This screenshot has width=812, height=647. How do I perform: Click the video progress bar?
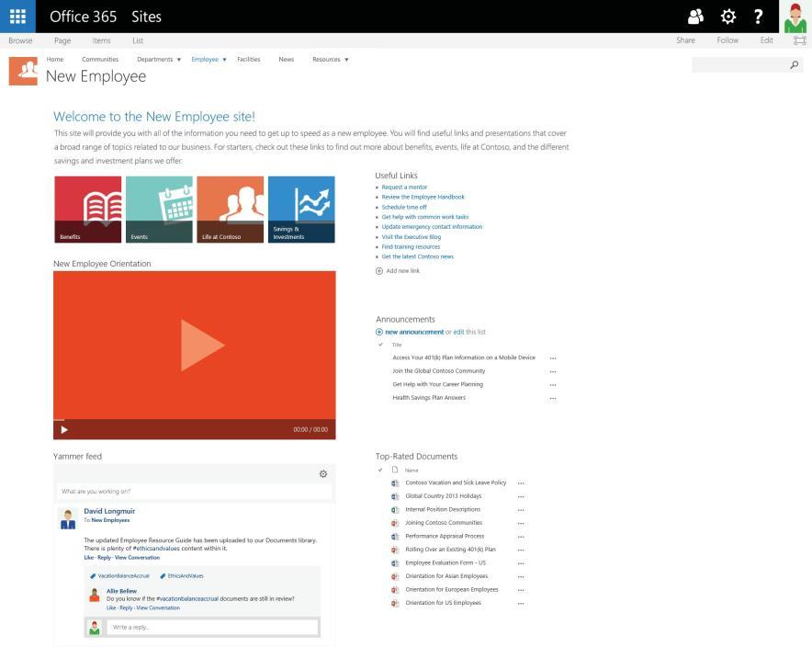click(x=194, y=420)
